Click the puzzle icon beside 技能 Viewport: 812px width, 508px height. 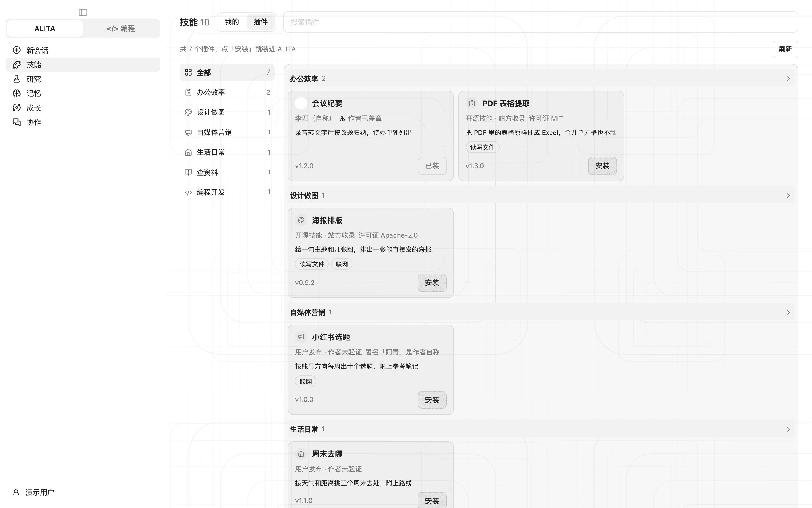coord(16,65)
